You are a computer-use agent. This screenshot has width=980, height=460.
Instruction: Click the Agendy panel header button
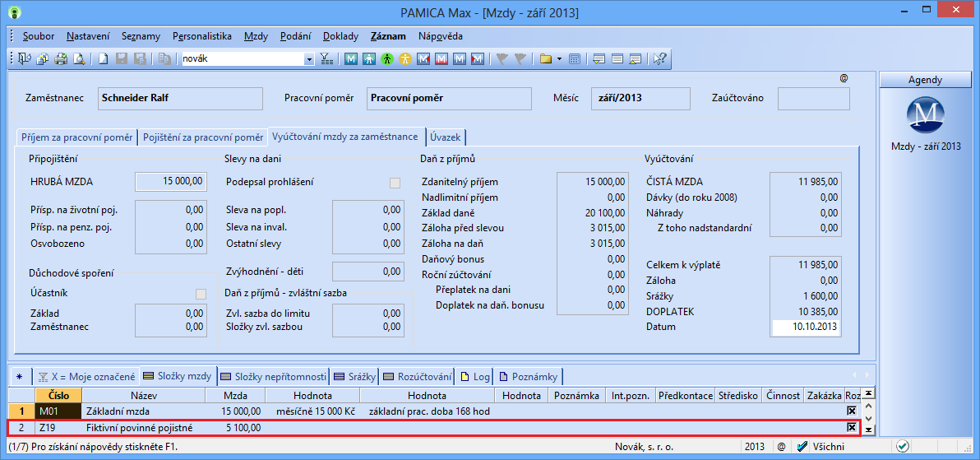(x=925, y=80)
